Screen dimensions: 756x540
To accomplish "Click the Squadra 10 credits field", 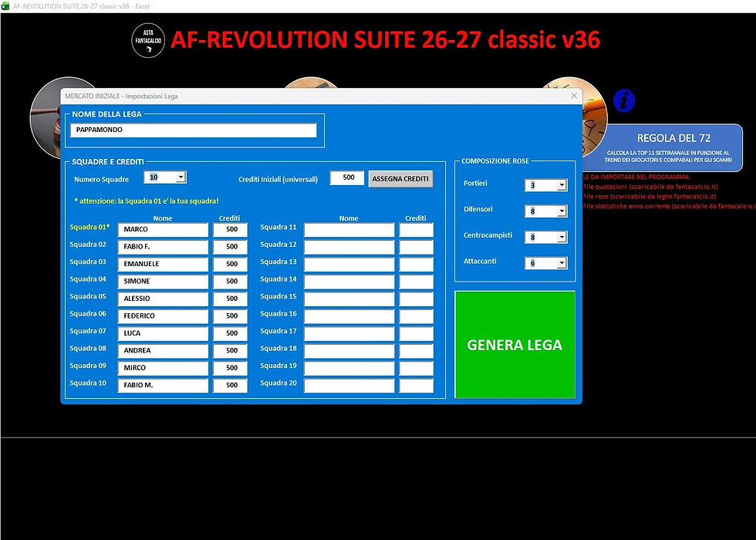I will [231, 386].
